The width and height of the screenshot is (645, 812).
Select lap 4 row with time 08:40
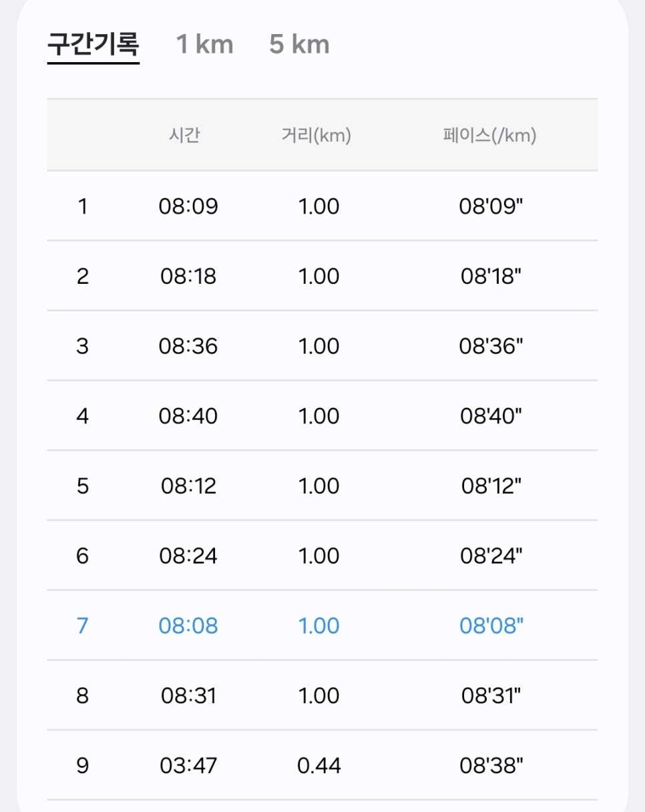click(322, 416)
